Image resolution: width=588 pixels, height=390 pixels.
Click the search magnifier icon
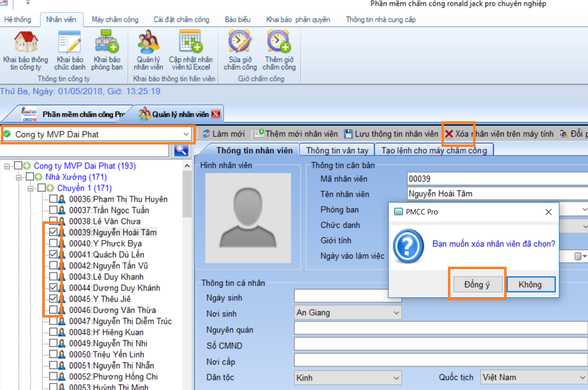pos(181,150)
